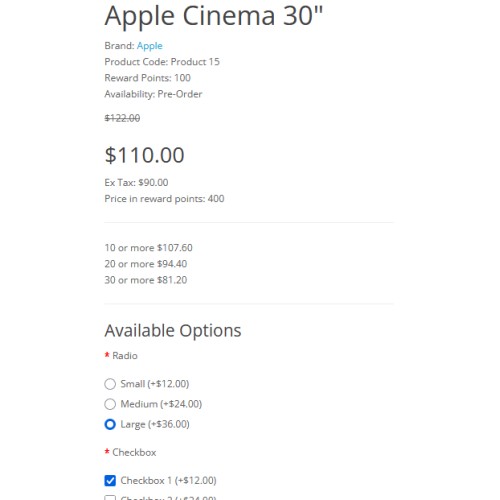Image resolution: width=500 pixels, height=500 pixels.
Task: Click the Availability: Pre-Order text
Action: point(153,94)
